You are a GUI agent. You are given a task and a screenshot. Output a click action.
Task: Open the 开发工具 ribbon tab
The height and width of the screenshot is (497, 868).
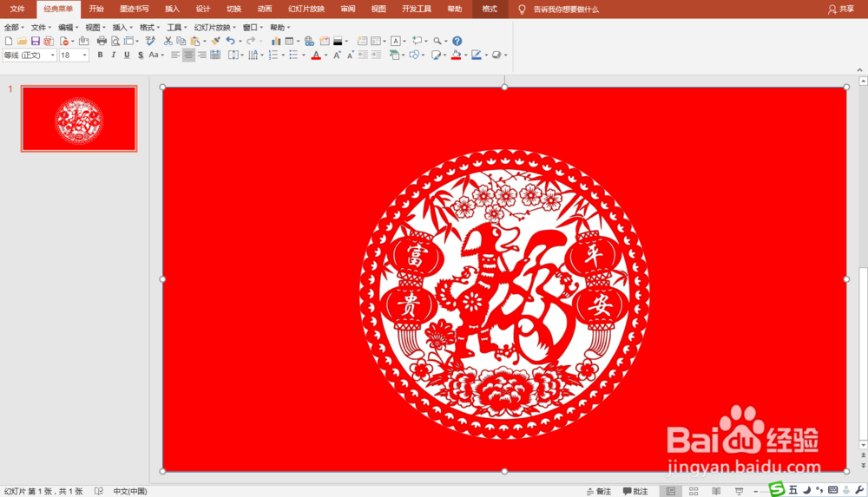pos(417,9)
